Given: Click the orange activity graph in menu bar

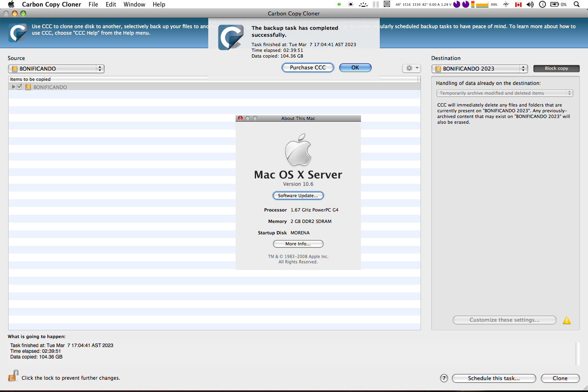Looking at the screenshot, I should [482, 4].
